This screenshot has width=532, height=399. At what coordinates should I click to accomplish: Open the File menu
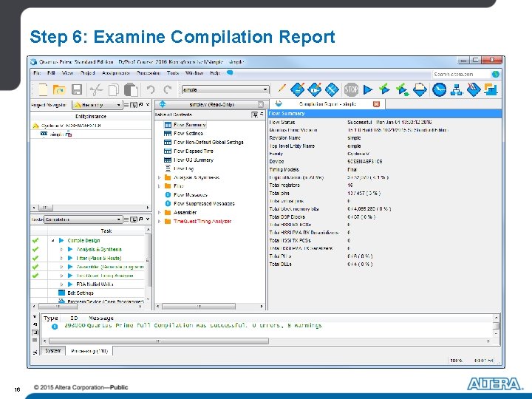coord(38,73)
